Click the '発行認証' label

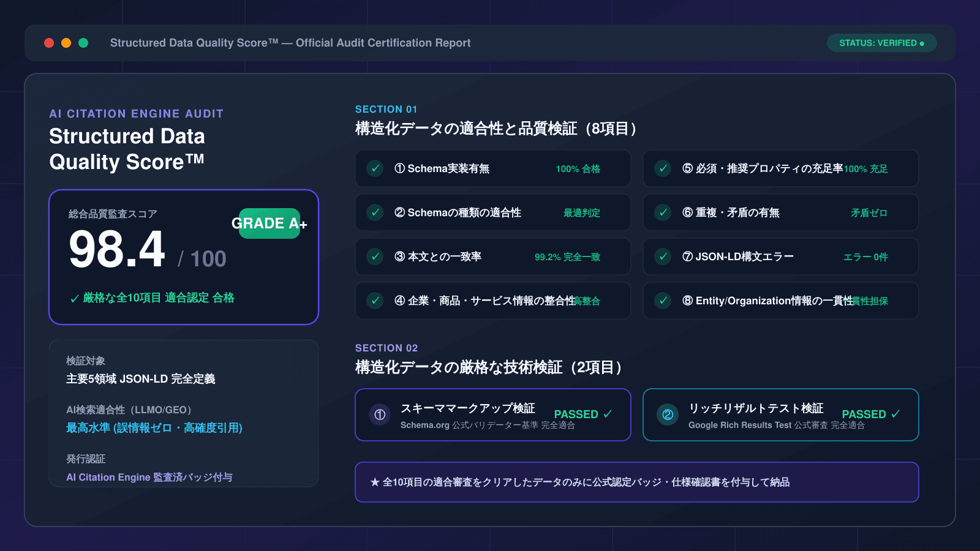click(x=86, y=459)
